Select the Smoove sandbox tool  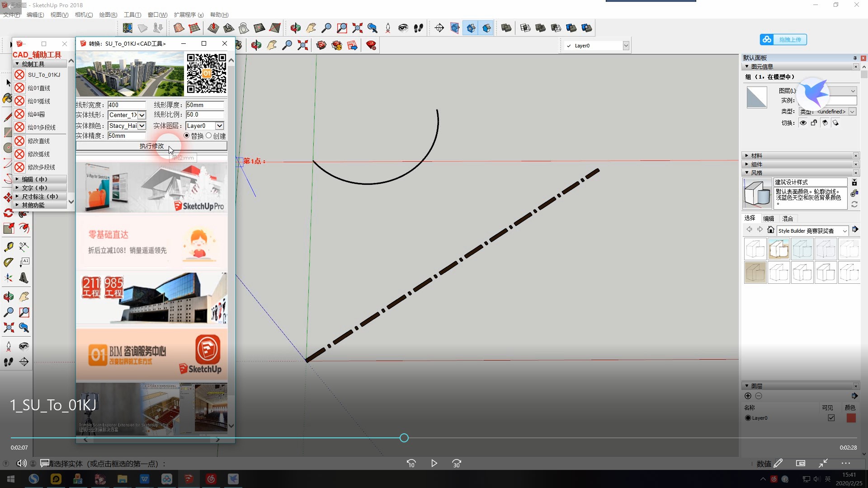coord(213,28)
